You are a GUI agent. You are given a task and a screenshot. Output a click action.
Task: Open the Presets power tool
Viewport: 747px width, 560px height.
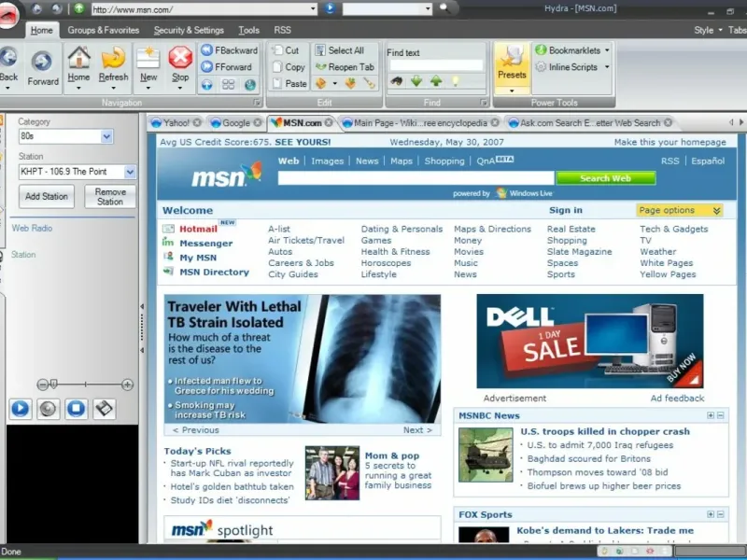click(x=512, y=67)
